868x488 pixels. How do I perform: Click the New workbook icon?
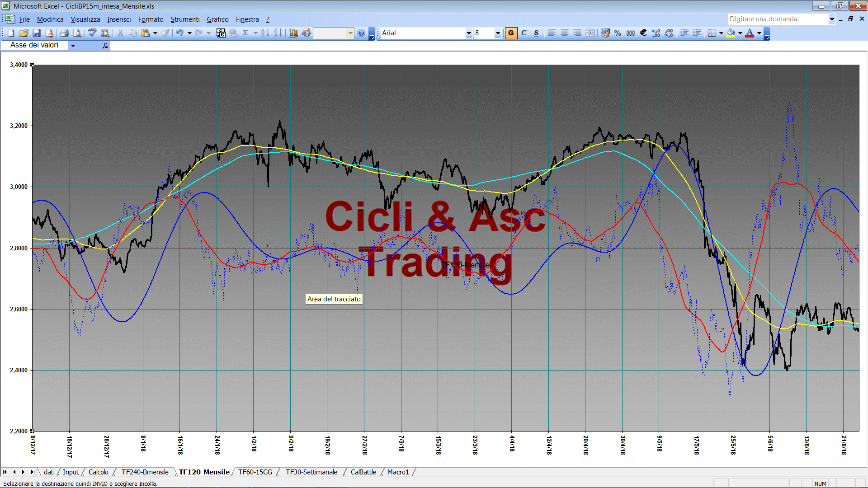pyautogui.click(x=11, y=33)
